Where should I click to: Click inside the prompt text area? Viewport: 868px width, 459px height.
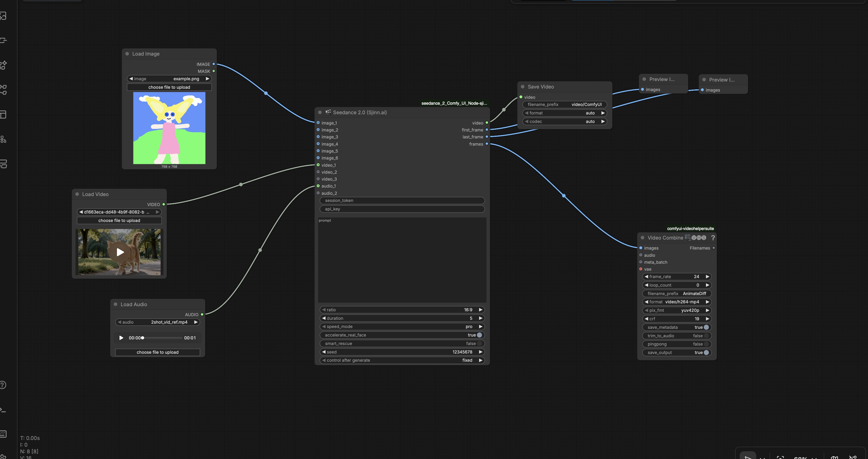click(402, 260)
